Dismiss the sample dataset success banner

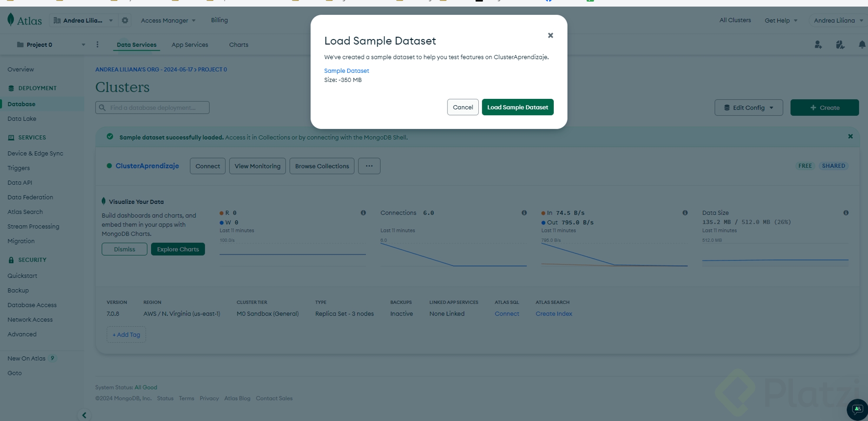point(850,137)
